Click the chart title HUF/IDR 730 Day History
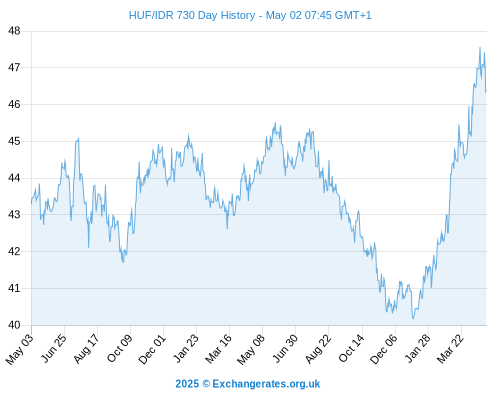 [192, 15]
